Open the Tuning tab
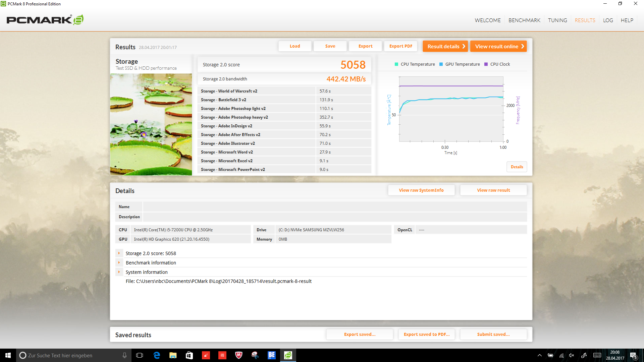Viewport: 644px width, 362px height. tap(557, 20)
